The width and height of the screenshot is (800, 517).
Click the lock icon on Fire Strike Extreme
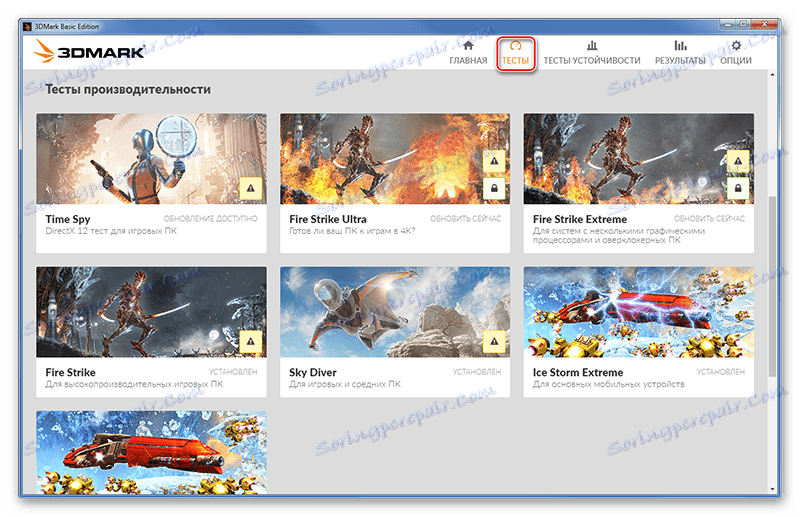coord(738,188)
